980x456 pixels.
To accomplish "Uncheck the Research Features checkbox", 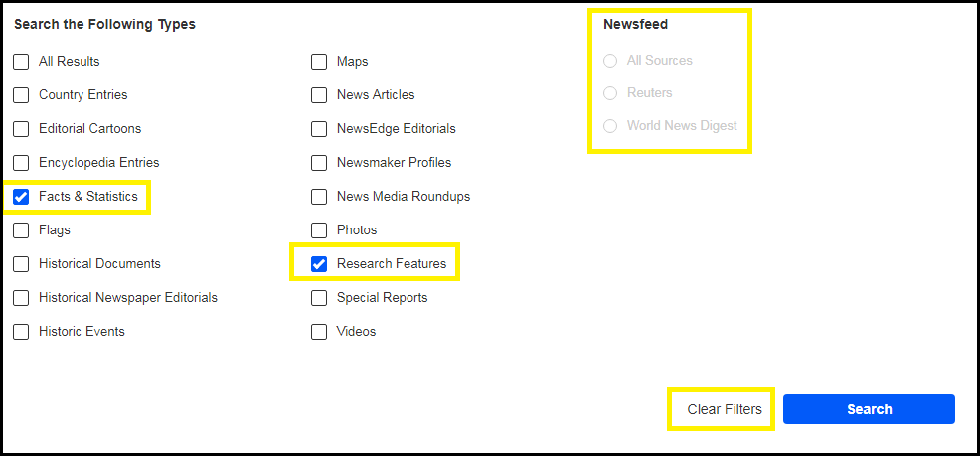I will point(319,264).
